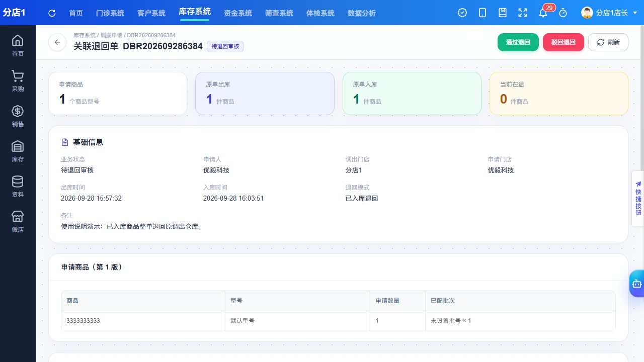This screenshot has width=644, height=362.
Task: Click the 默认型号 model cell
Action: pos(297,320)
